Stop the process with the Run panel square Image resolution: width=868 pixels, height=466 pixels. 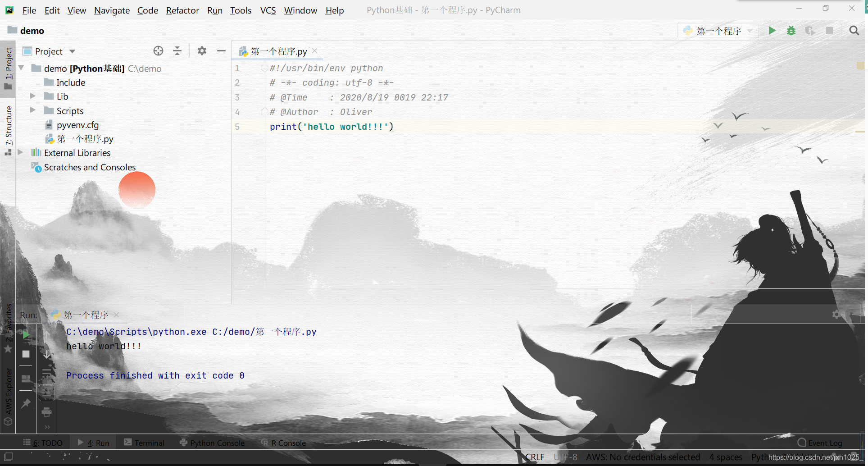tap(26, 354)
